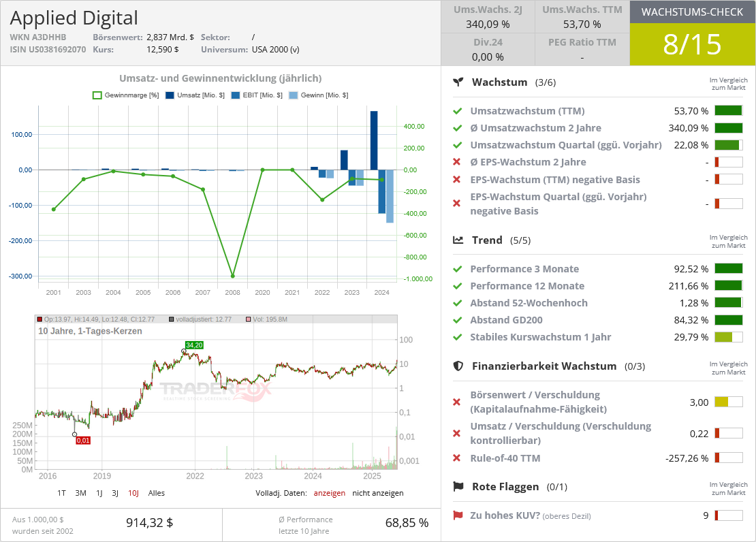Click the 8/15 Wachstums-Check score
This screenshot has height=542, width=756.
[x=693, y=44]
